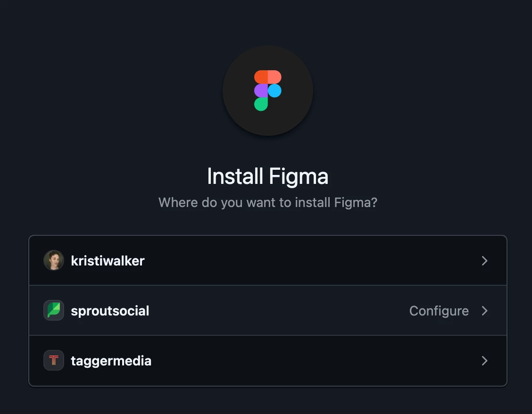The image size is (532, 414).
Task: Click the "Install Figma" heading
Action: [267, 176]
